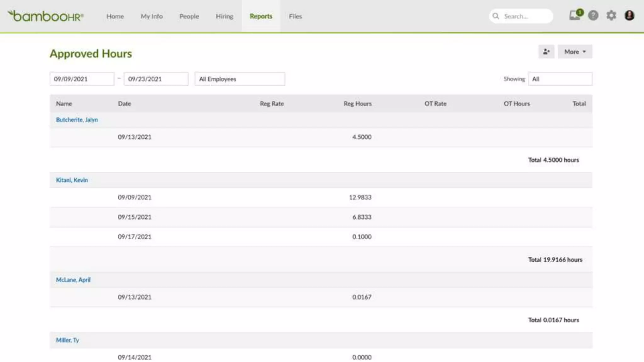Click the BambooHR logo
The image size is (644, 362).
[x=46, y=16]
